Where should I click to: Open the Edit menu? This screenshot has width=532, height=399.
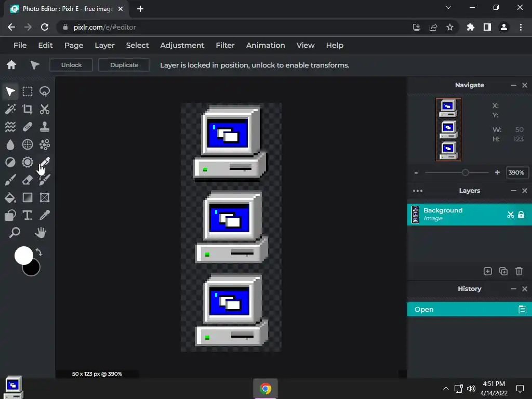46,45
